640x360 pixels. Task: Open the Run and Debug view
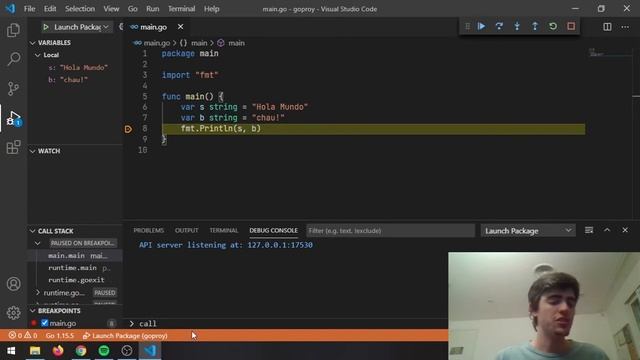(13, 118)
